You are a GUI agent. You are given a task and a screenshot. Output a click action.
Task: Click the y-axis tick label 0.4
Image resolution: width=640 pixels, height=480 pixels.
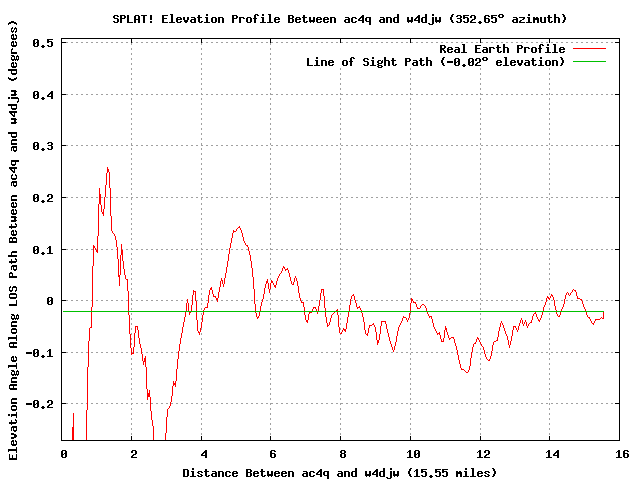[43, 95]
